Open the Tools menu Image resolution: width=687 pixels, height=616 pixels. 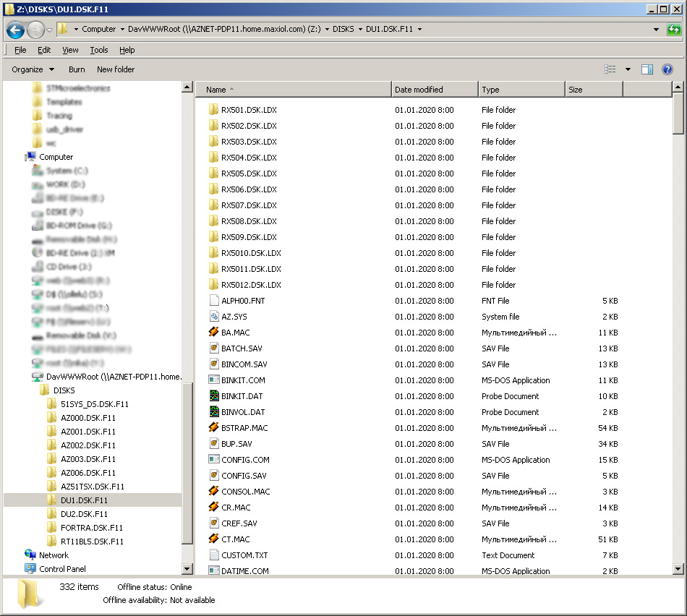pyautogui.click(x=99, y=50)
